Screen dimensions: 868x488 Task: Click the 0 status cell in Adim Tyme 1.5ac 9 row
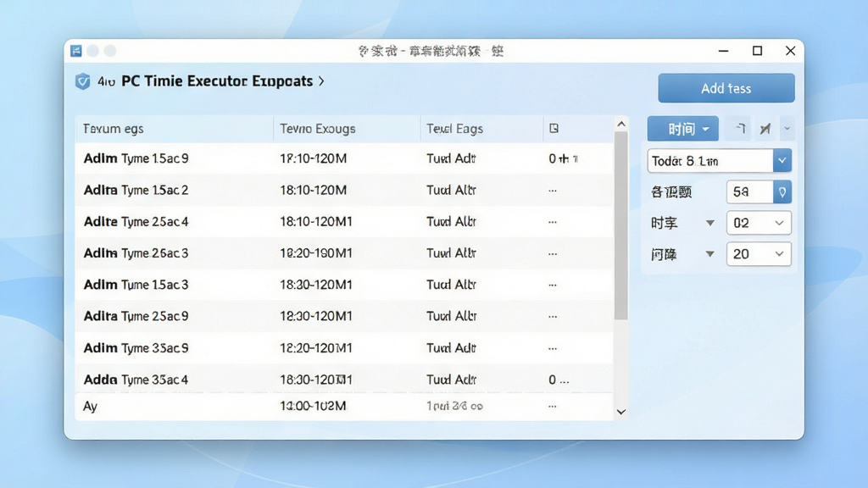(x=563, y=158)
